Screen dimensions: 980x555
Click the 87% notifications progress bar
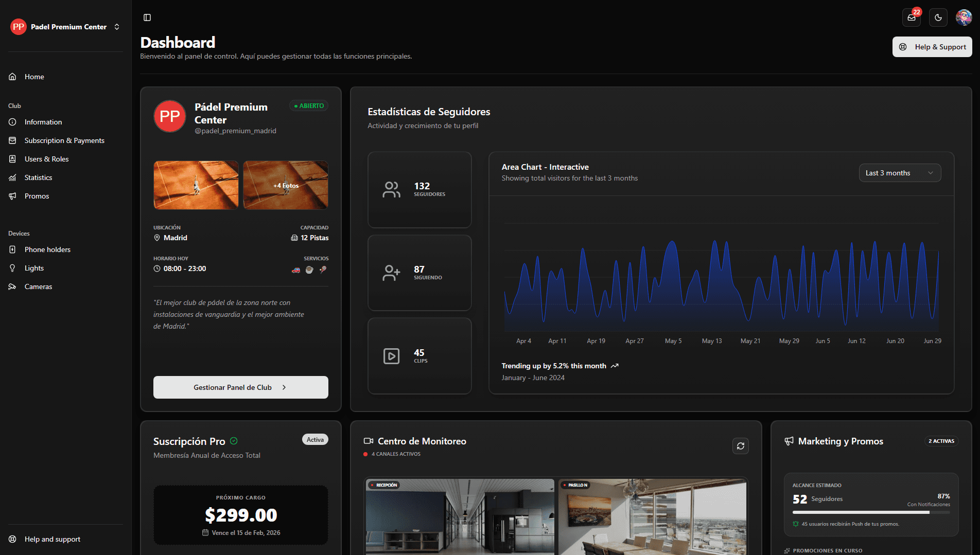pos(871,512)
